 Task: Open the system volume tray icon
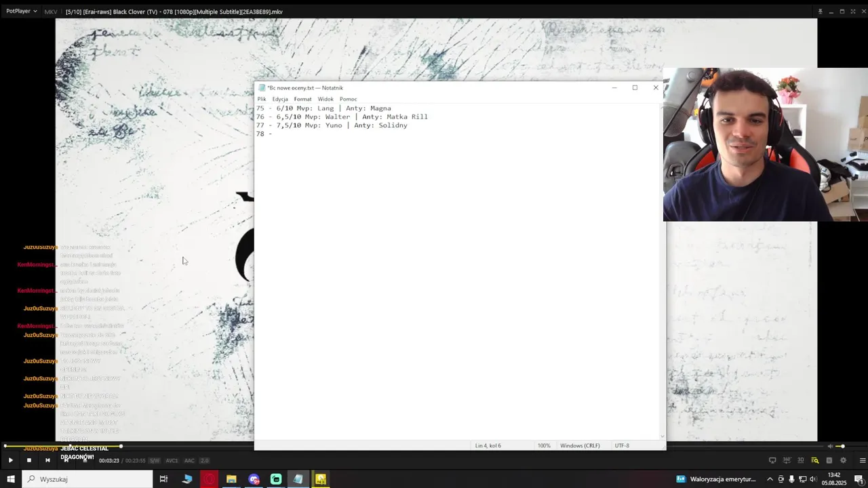click(814, 479)
